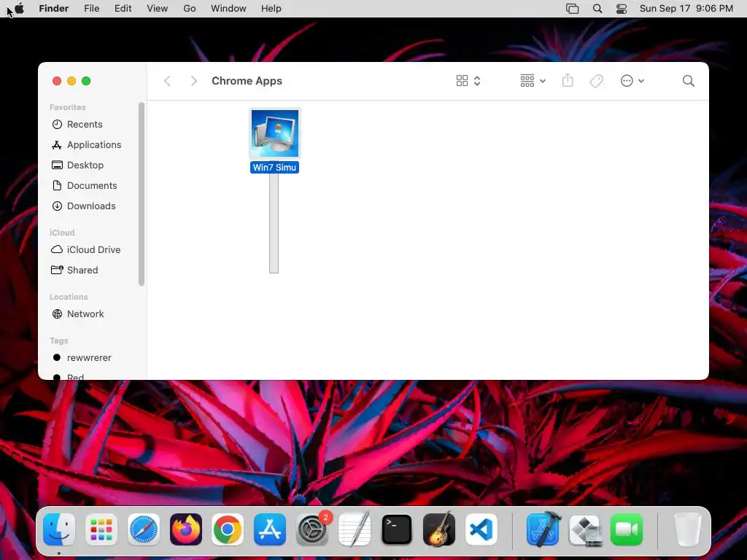This screenshot has height=560, width=747.
Task: Open the Window menu
Action: tap(228, 9)
